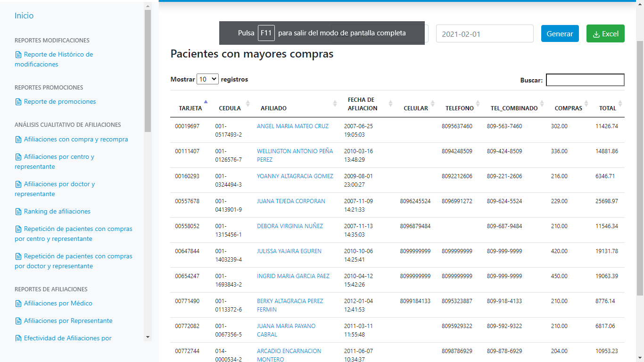Click compras value 450.00
644x362 pixels.
(x=559, y=276)
